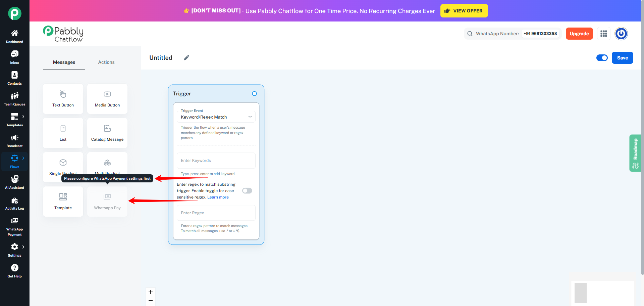This screenshot has height=306, width=644.
Task: Expand the Settings submenu chevron
Action: [23, 247]
